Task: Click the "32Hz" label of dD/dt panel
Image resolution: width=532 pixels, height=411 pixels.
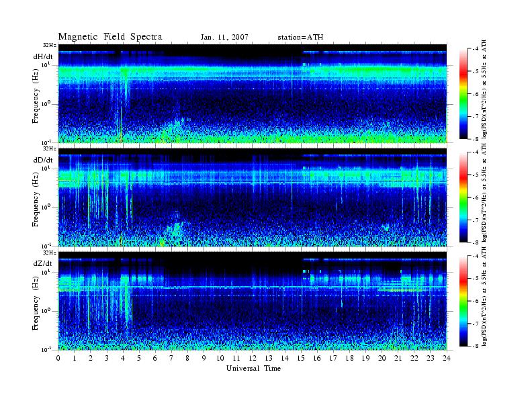Action: tap(50, 148)
